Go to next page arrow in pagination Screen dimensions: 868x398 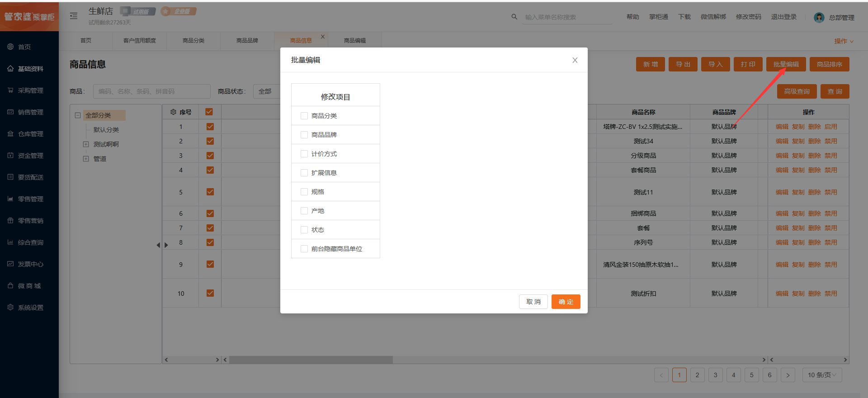click(x=788, y=375)
